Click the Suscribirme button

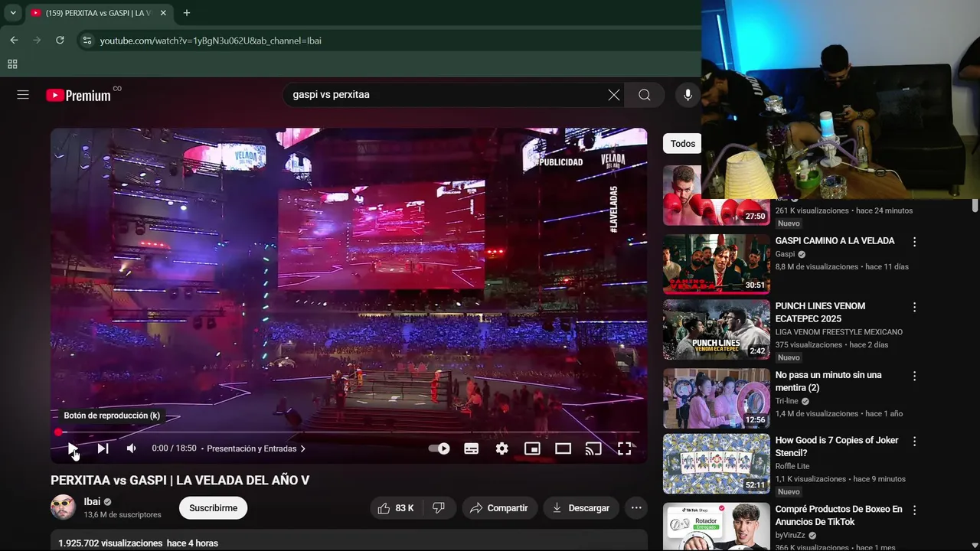213,508
